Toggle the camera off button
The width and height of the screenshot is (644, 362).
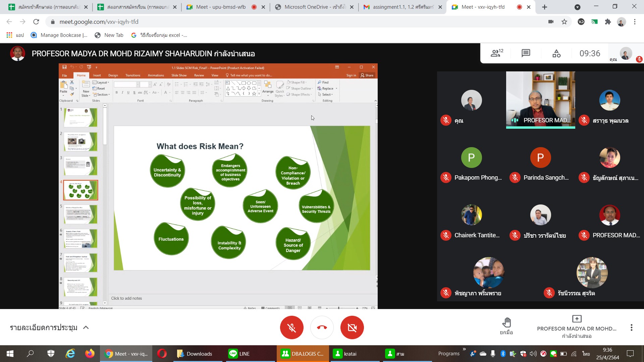(352, 327)
